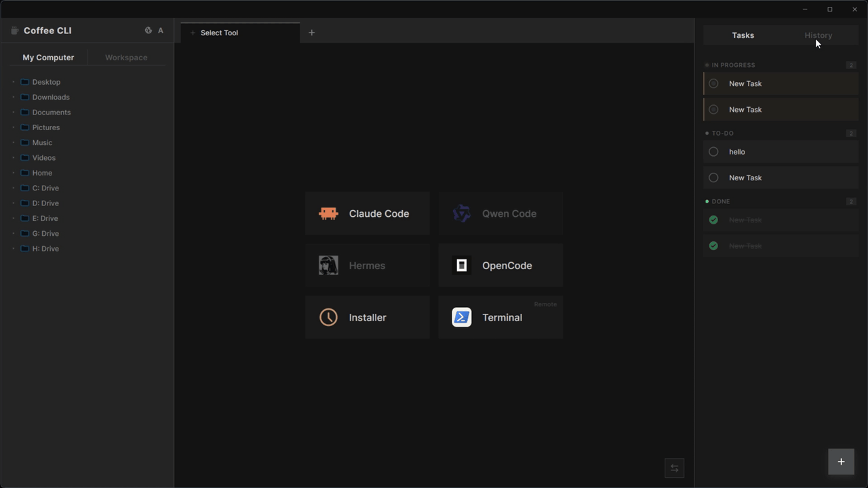Select the E: Drive label
The width and height of the screenshot is (868, 488).
point(45,218)
